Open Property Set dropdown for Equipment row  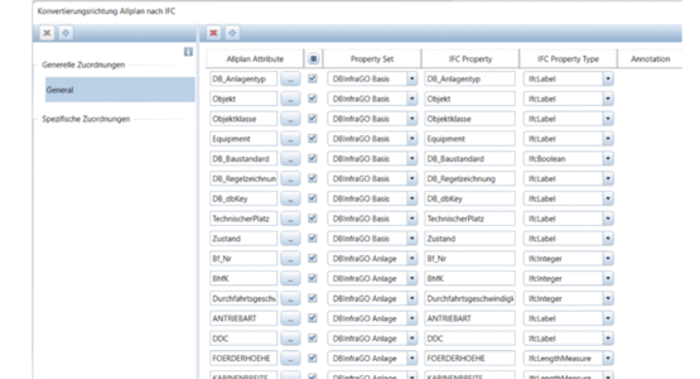(412, 139)
